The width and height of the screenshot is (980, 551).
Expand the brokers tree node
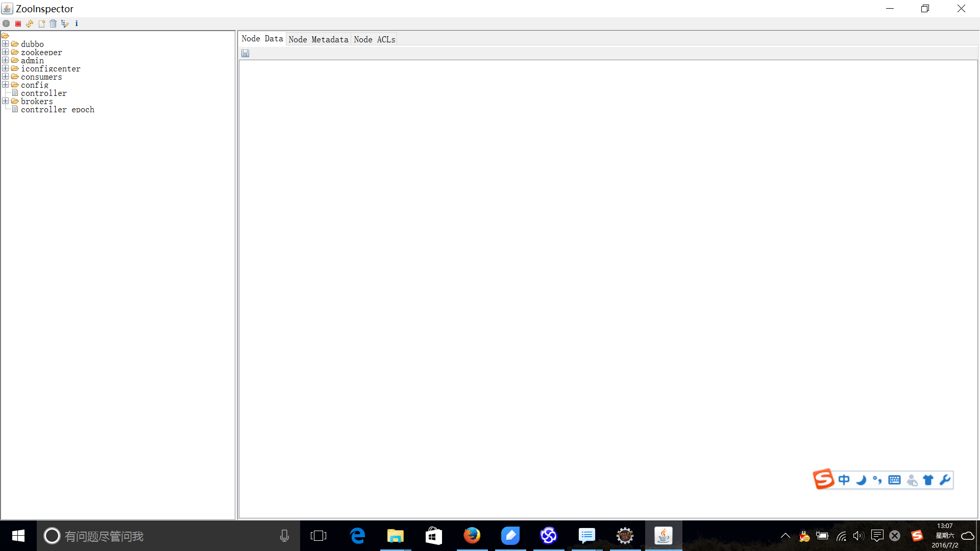(x=5, y=101)
